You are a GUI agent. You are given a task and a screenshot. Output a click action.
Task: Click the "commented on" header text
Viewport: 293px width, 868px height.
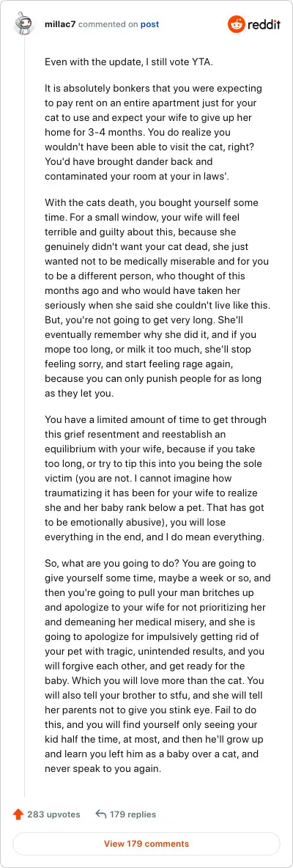coord(108,24)
